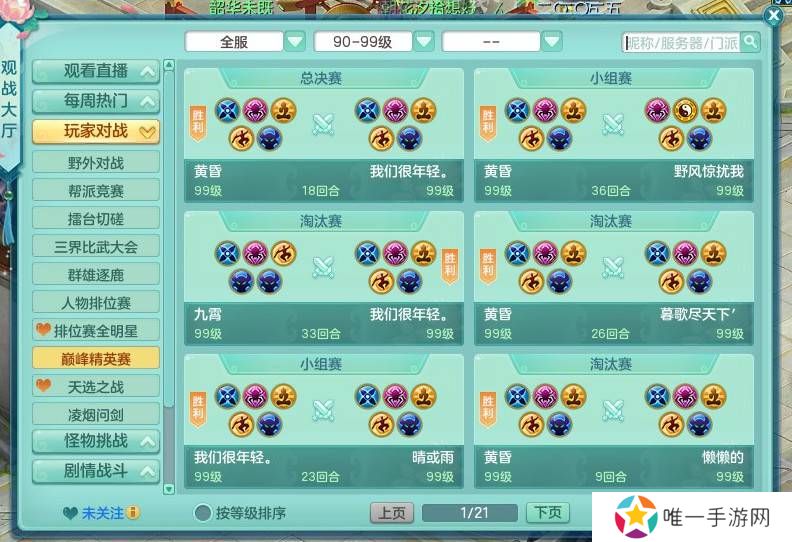Open the 总决赛 match 黄昏 vs 我们很年轻
The width and height of the screenshot is (792, 542).
pos(324,135)
